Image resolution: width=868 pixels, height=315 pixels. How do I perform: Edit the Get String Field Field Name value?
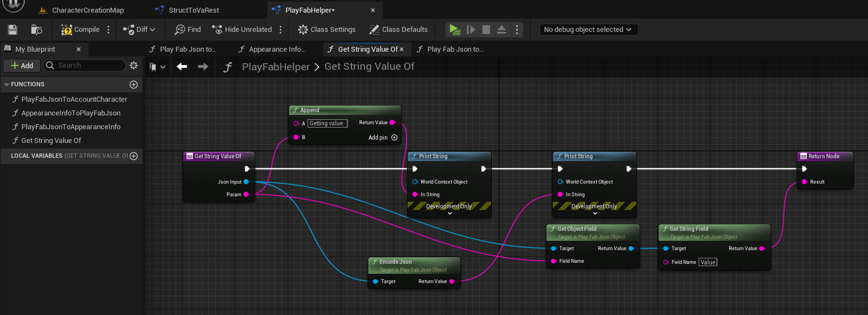tap(708, 262)
